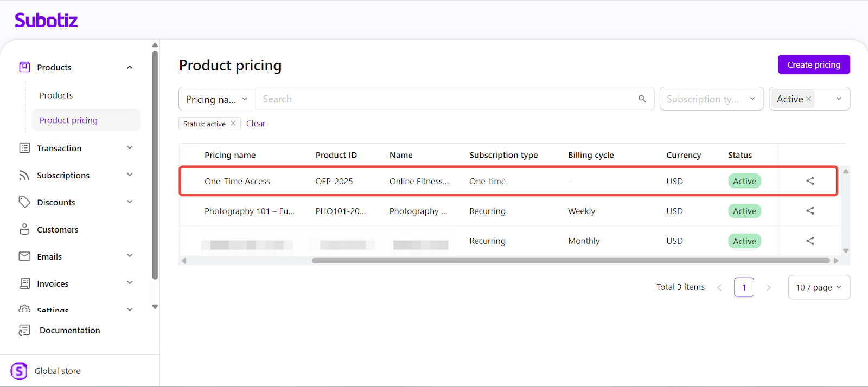Go to the Products submenu item
This screenshot has height=387, width=868.
pos(56,95)
